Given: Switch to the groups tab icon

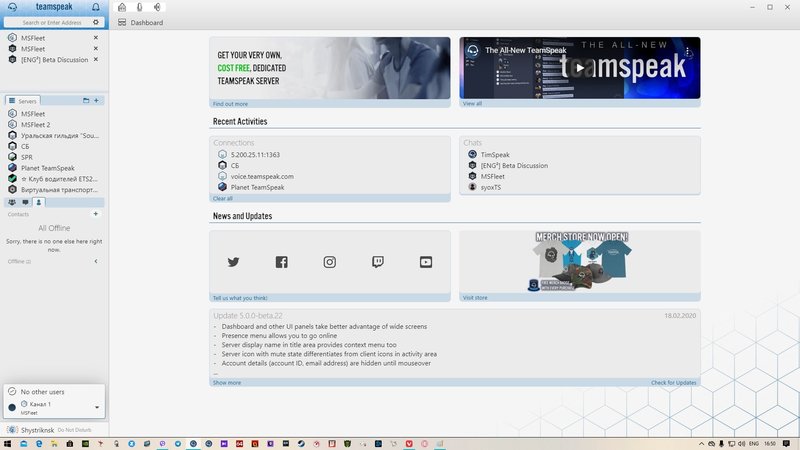Looking at the screenshot, I should 12,203.
